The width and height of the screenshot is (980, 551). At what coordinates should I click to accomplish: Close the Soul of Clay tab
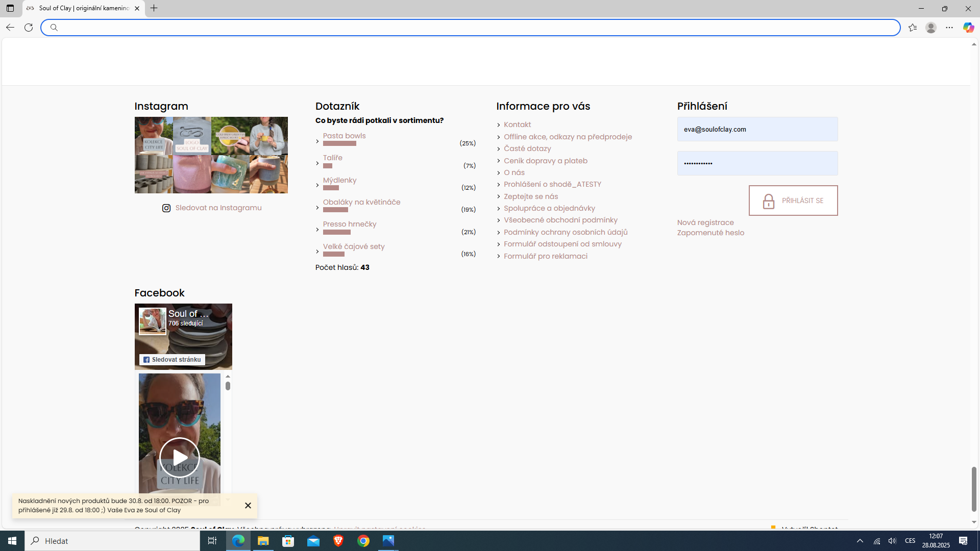click(x=137, y=8)
